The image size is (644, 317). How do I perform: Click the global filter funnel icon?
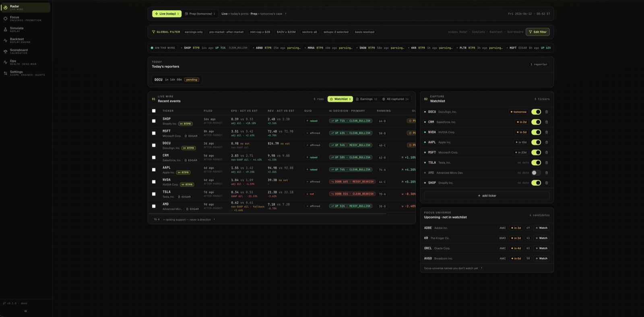(x=153, y=32)
